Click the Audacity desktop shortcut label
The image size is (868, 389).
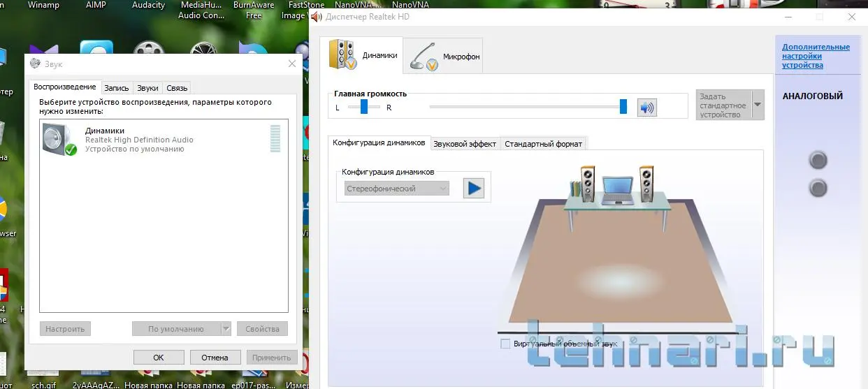pyautogui.click(x=148, y=5)
